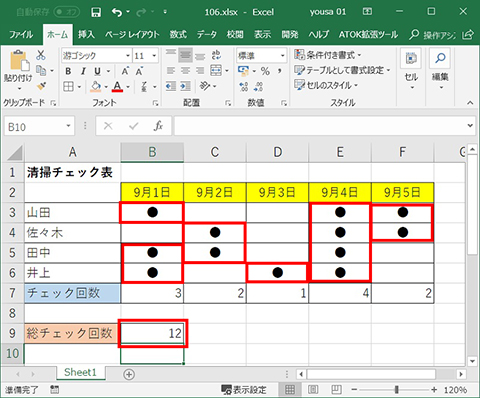Image resolution: width=480 pixels, height=398 pixels.
Task: Open Cell Styles menu
Action: [x=326, y=85]
